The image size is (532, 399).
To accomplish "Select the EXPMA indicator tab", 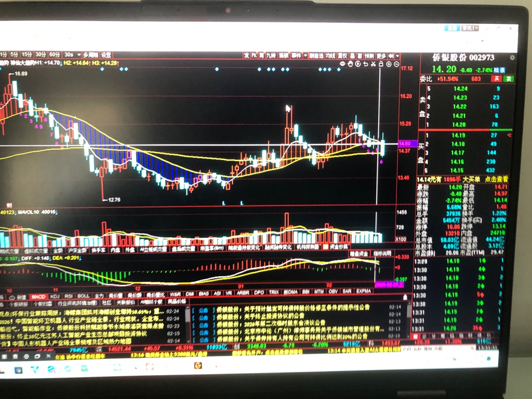I will [x=363, y=291].
